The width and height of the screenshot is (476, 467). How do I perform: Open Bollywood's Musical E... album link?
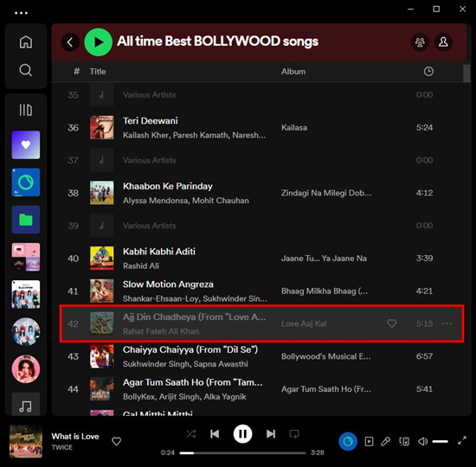click(x=325, y=356)
